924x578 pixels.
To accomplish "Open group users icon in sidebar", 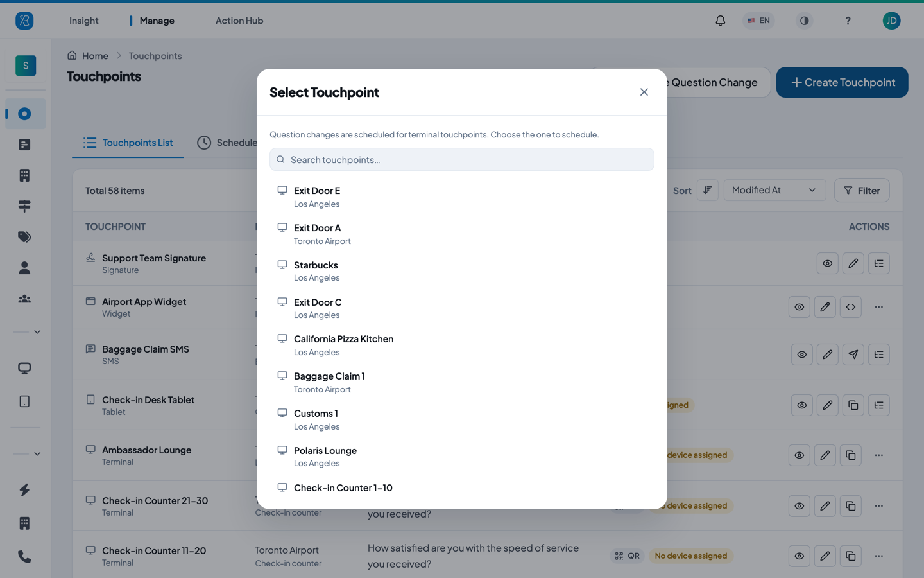I will point(25,299).
